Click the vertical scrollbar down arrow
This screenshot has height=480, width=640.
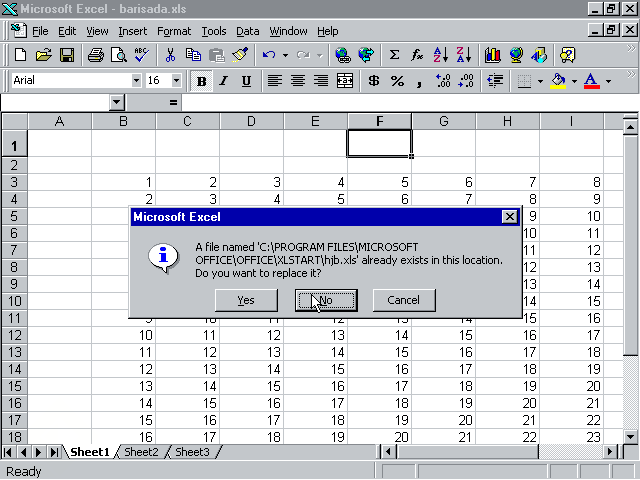[631, 436]
